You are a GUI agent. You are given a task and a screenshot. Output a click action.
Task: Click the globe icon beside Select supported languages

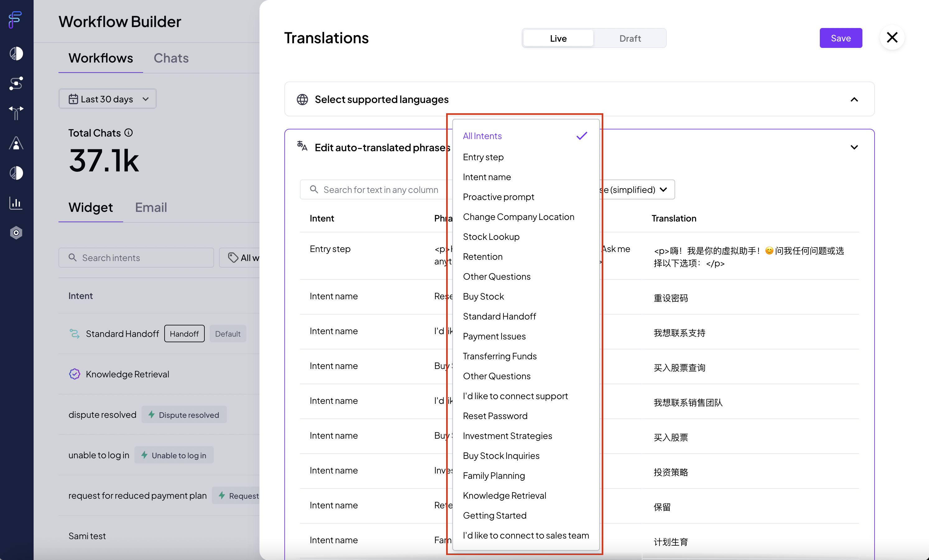point(302,100)
